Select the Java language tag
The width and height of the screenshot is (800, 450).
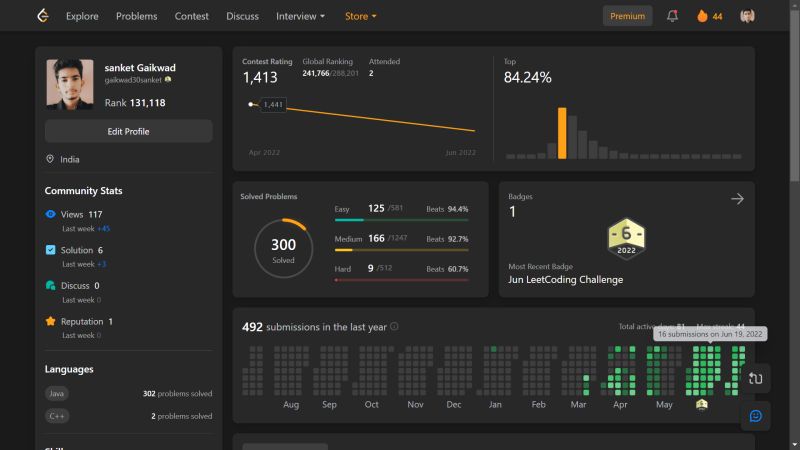(57, 393)
